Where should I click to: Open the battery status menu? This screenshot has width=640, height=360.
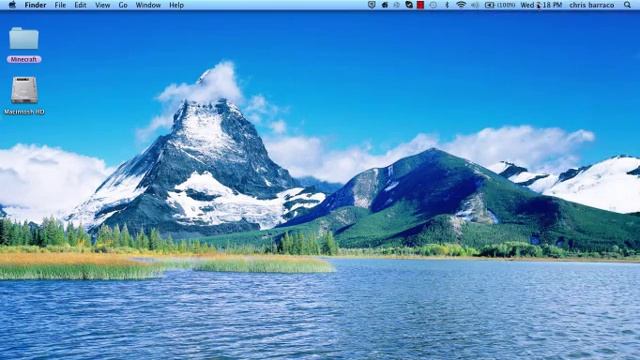(x=500, y=5)
